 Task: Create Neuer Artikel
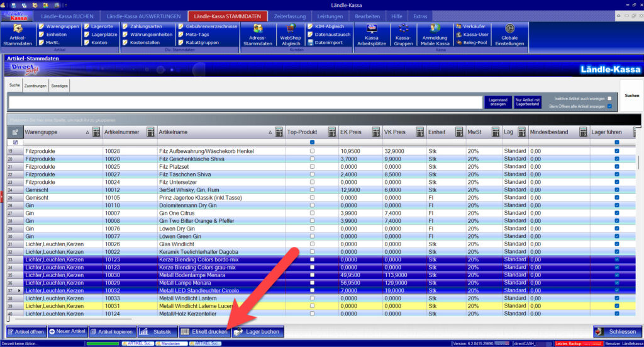pos(67,331)
